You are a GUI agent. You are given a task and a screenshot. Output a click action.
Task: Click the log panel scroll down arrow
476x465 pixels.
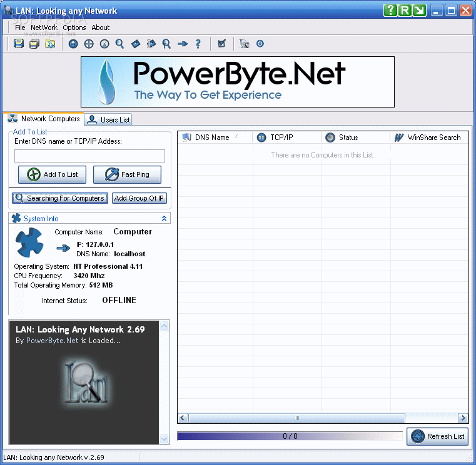point(165,439)
